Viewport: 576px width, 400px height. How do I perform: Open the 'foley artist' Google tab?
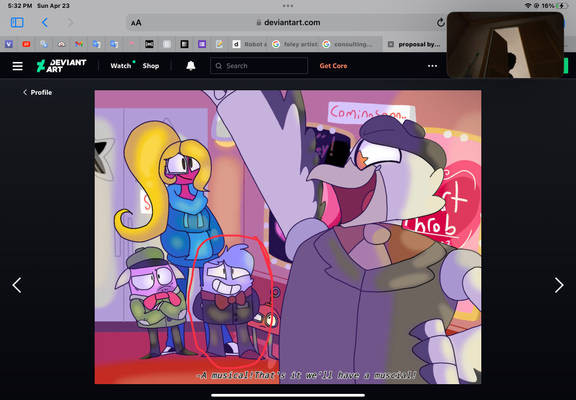pyautogui.click(x=295, y=44)
